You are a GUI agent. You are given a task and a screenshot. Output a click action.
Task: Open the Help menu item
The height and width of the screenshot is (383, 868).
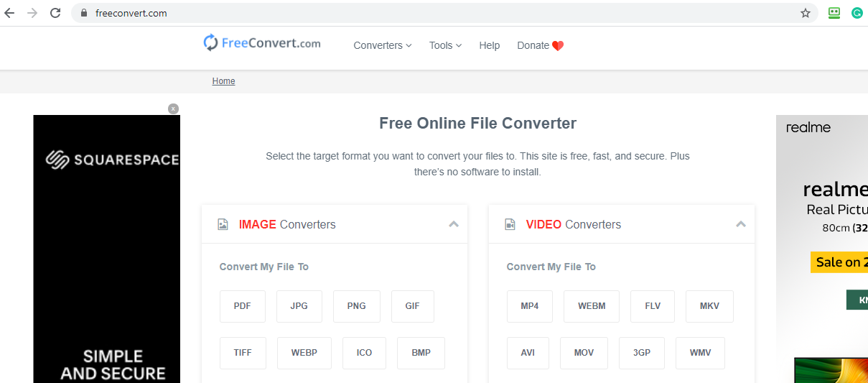pos(489,45)
